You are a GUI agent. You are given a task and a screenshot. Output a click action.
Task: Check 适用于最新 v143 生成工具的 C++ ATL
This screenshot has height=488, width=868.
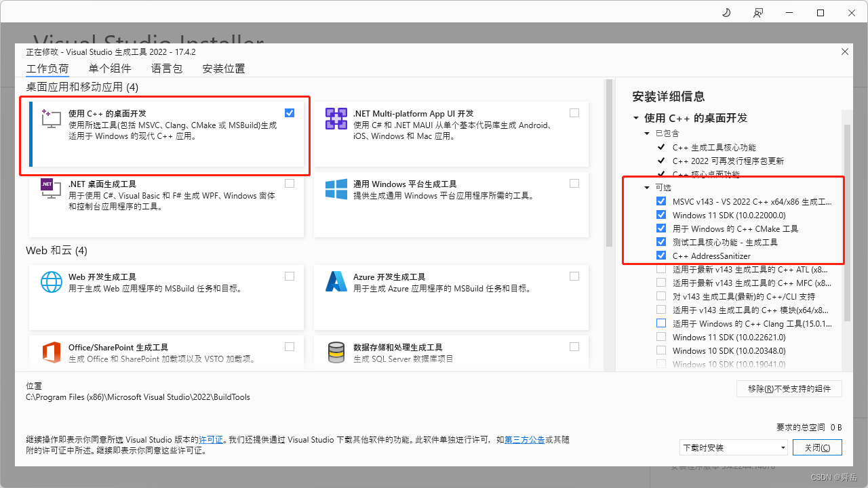(661, 269)
